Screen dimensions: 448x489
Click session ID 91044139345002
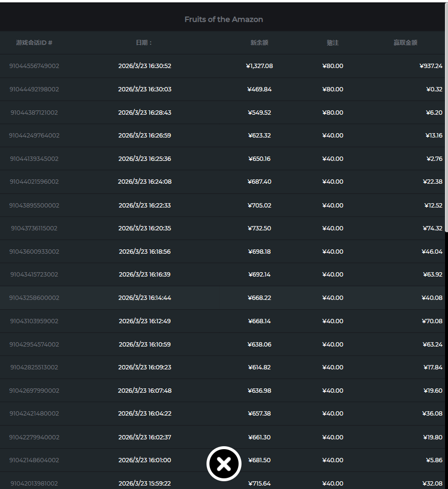click(34, 159)
